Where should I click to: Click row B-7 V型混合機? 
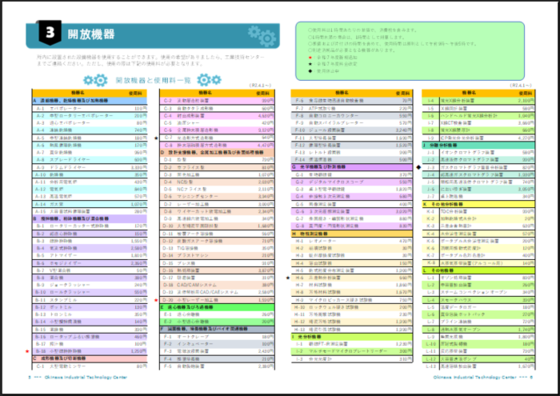90,270
